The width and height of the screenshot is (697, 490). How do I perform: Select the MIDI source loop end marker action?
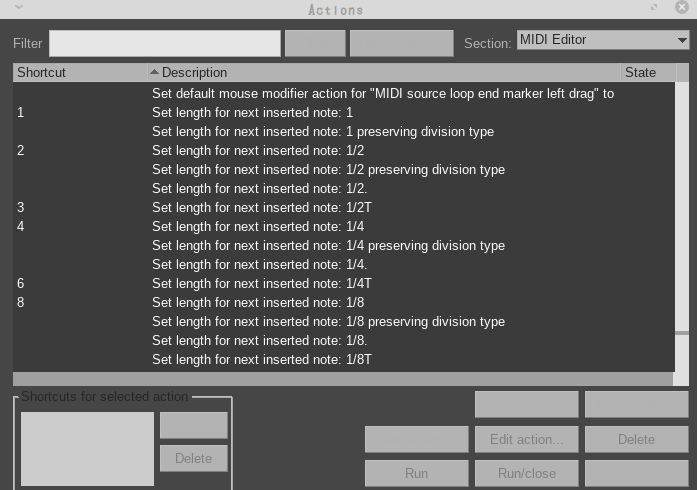pyautogui.click(x=382, y=93)
